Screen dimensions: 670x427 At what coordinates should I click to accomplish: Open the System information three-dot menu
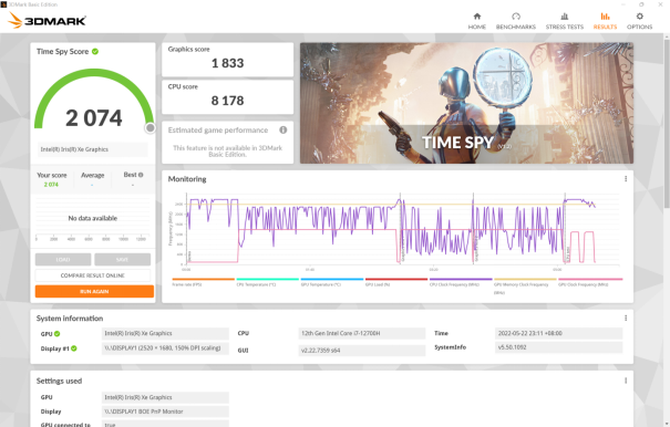(626, 318)
